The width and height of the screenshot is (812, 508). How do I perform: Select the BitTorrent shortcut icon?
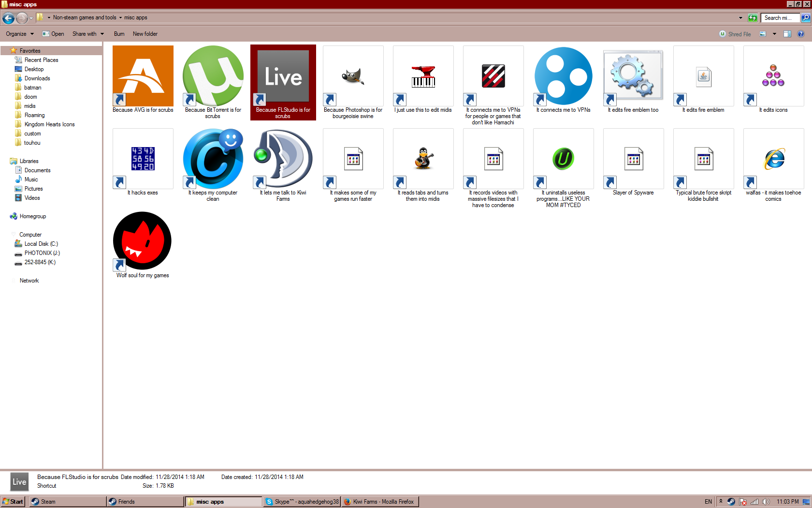pos(213,76)
